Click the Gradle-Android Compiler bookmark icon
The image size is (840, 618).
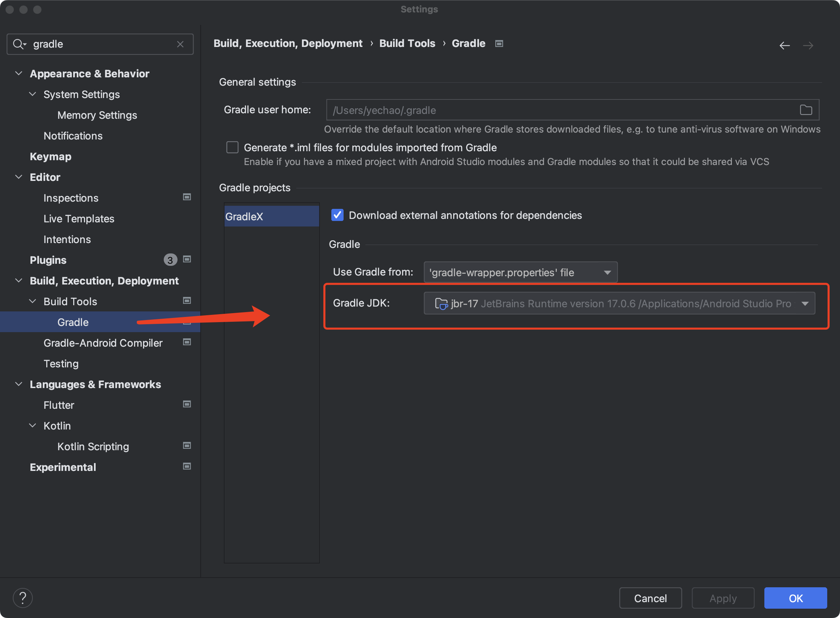point(186,342)
